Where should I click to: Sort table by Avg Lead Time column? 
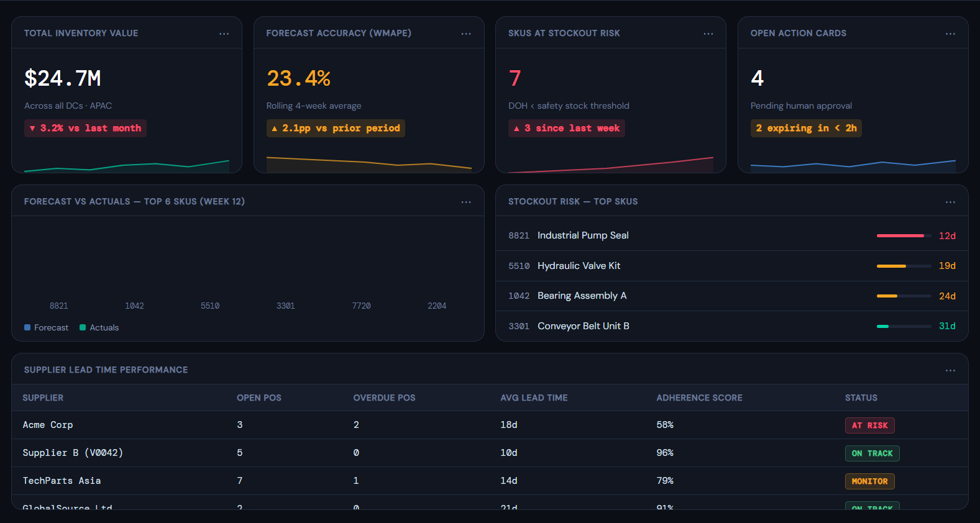click(x=534, y=398)
